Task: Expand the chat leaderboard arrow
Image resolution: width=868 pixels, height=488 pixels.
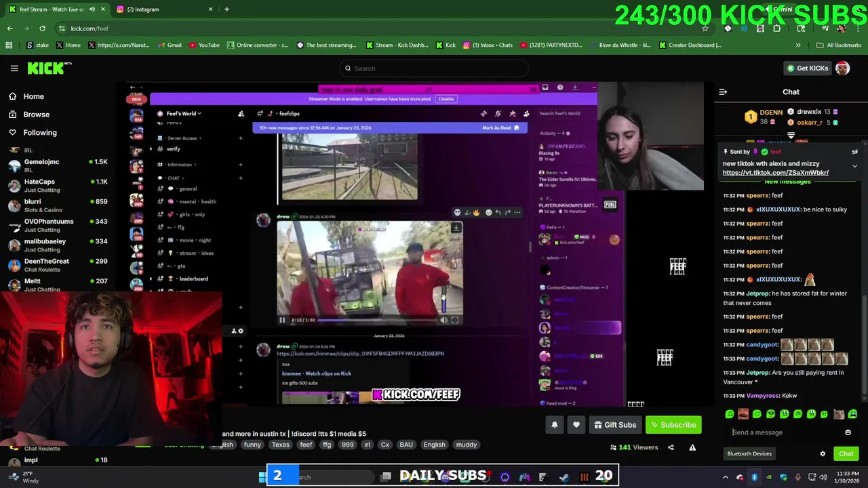Action: (x=791, y=136)
